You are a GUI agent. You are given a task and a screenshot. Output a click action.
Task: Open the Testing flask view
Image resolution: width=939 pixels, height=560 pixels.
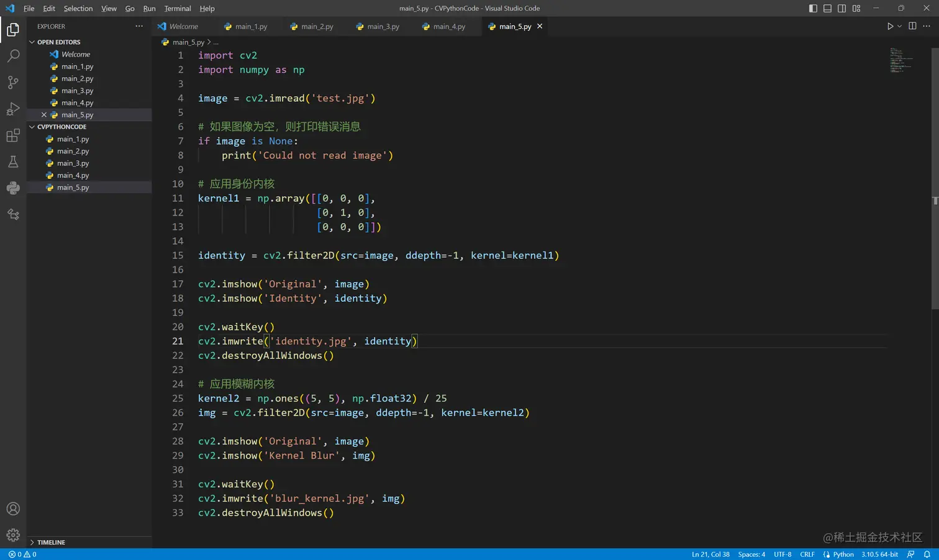tap(13, 162)
